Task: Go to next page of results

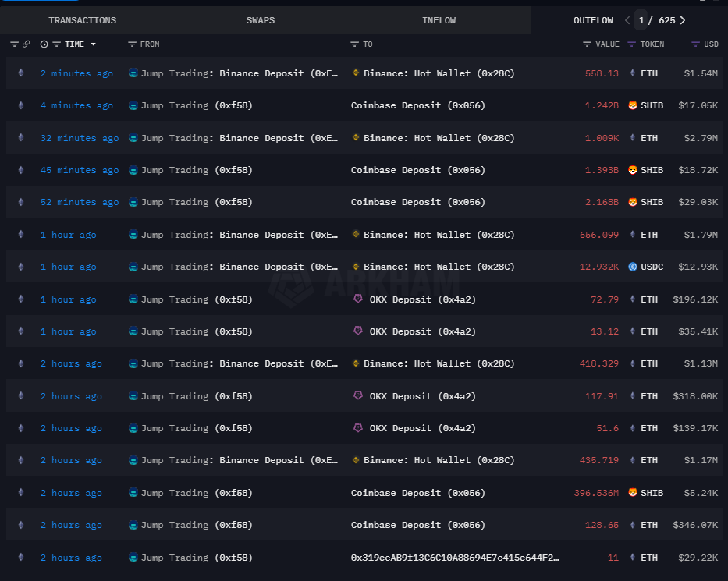Action: click(683, 20)
